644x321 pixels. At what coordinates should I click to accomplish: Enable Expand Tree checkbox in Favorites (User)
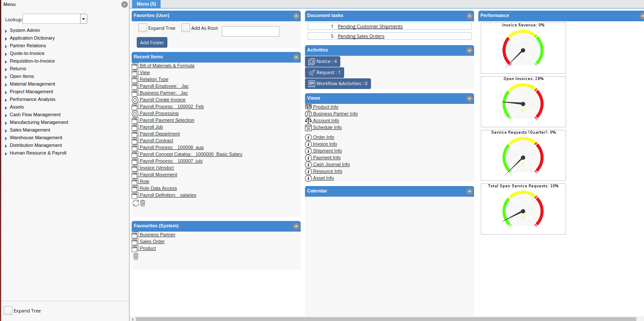(x=143, y=28)
